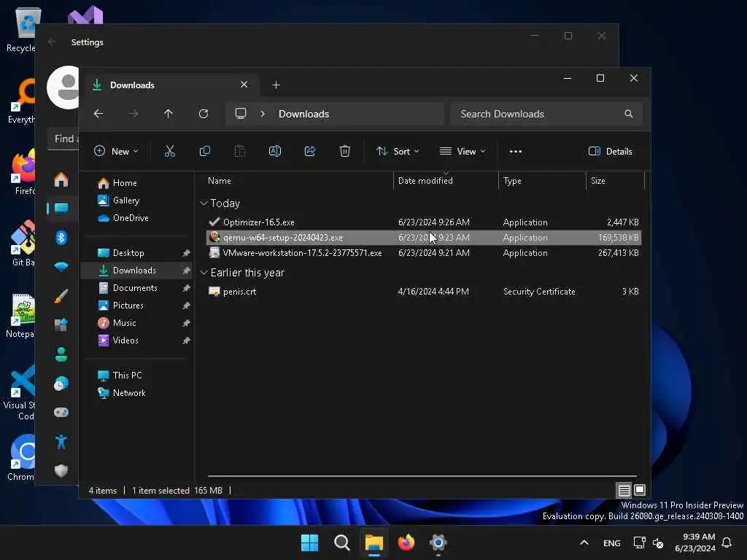Open taskbar Search
Image resolution: width=747 pixels, height=560 pixels.
(x=342, y=542)
